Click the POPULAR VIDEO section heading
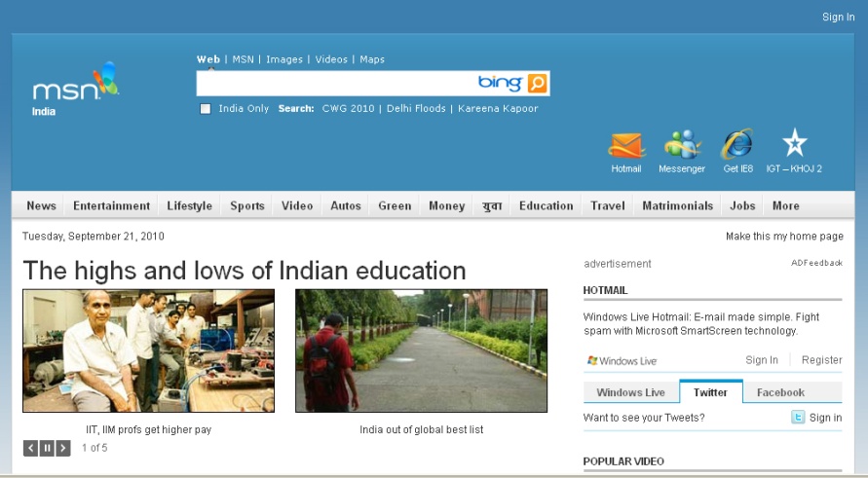This screenshot has width=868, height=478. point(623,461)
